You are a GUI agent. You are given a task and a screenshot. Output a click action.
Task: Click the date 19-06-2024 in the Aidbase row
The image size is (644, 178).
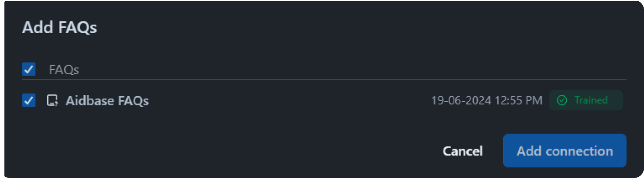click(461, 100)
